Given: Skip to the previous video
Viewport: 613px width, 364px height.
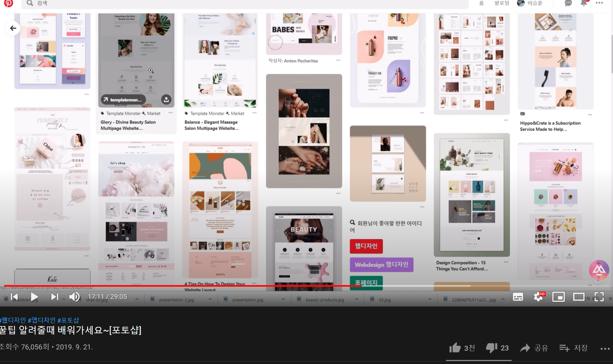Looking at the screenshot, I should click(15, 297).
